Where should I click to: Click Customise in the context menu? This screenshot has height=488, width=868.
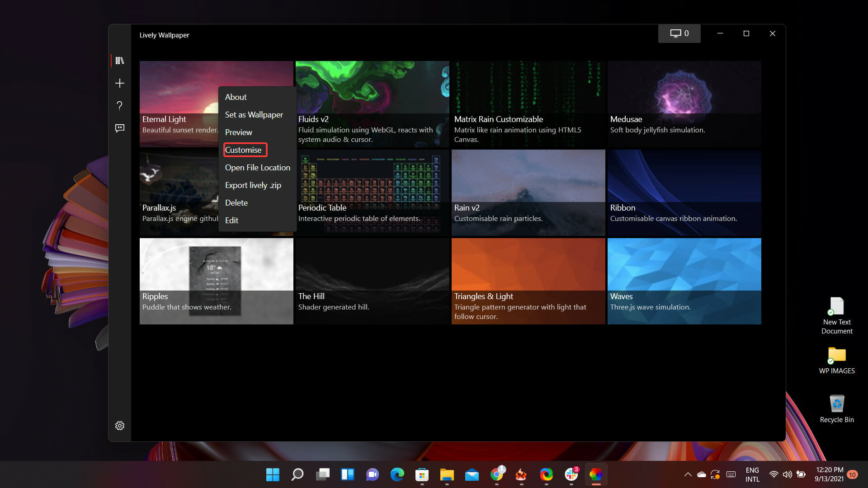(x=244, y=150)
